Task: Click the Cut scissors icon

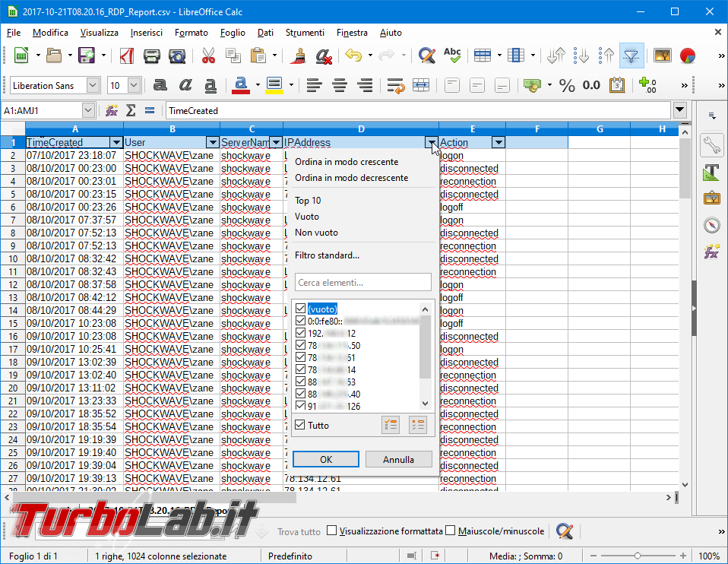Action: tap(208, 55)
